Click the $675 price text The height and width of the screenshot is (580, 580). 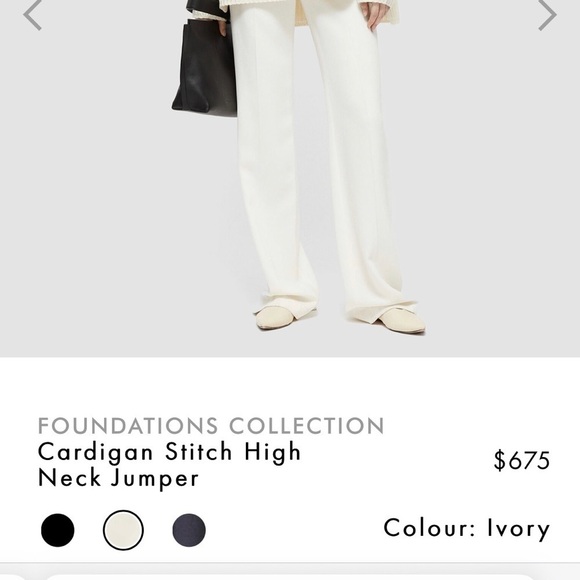(x=522, y=461)
